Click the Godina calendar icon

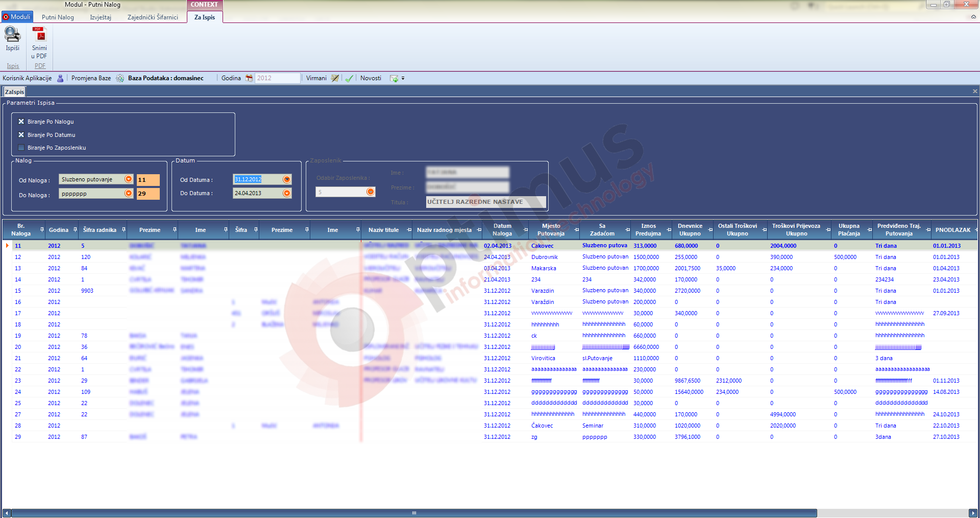(x=249, y=78)
